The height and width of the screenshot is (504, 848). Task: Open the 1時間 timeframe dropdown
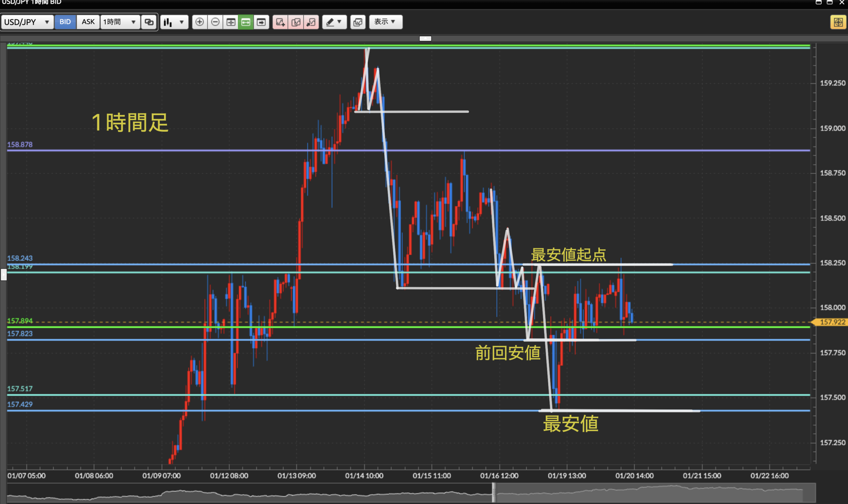click(120, 22)
